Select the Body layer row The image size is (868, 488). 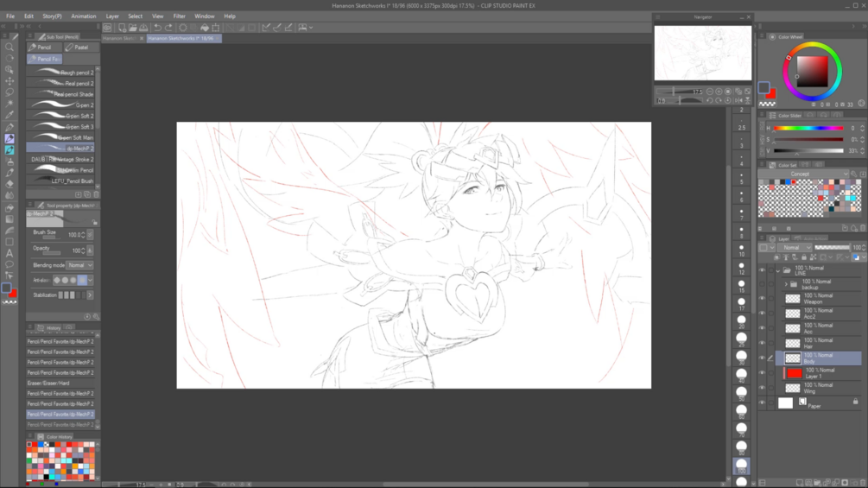click(x=819, y=358)
